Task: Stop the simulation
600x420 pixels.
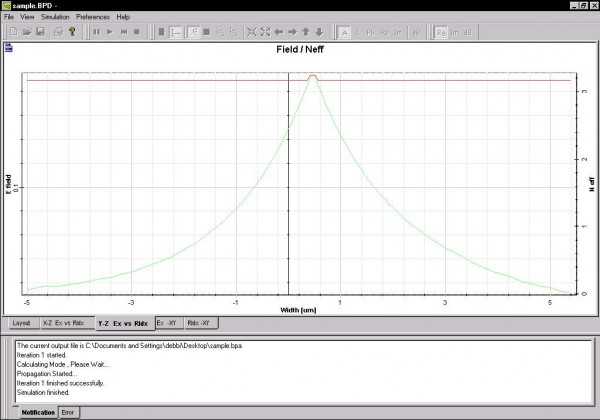Action: (x=137, y=32)
